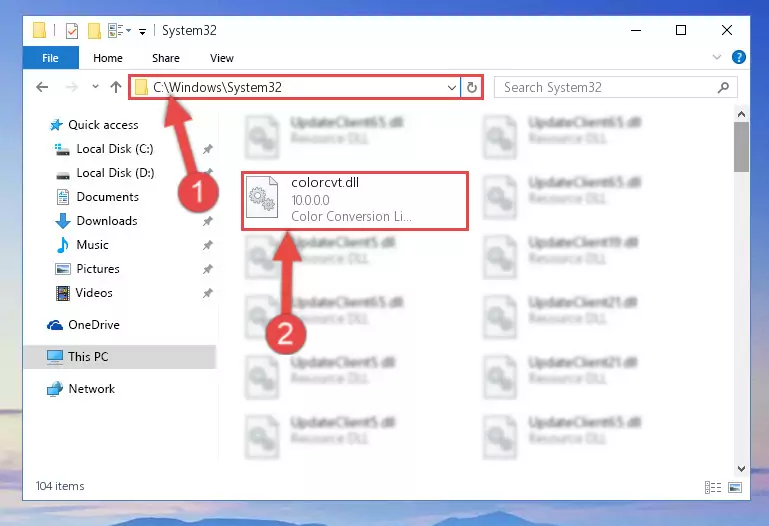Click the Forward navigation arrow

pos(72,87)
